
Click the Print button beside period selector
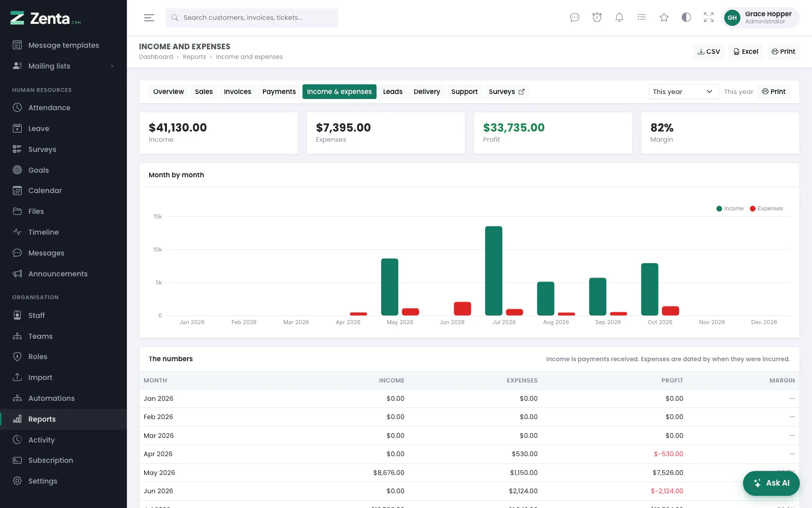(773, 91)
